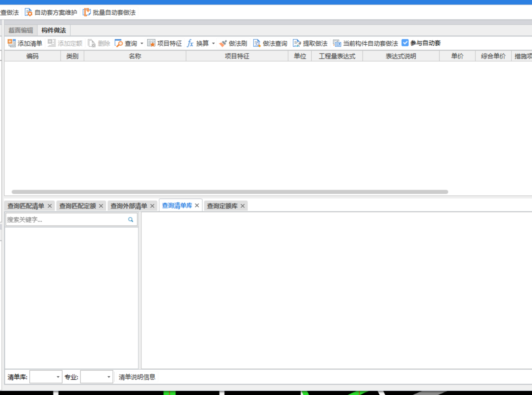Click the 添加定额 icon
Viewport: 532px width, 395px height.
[51, 43]
